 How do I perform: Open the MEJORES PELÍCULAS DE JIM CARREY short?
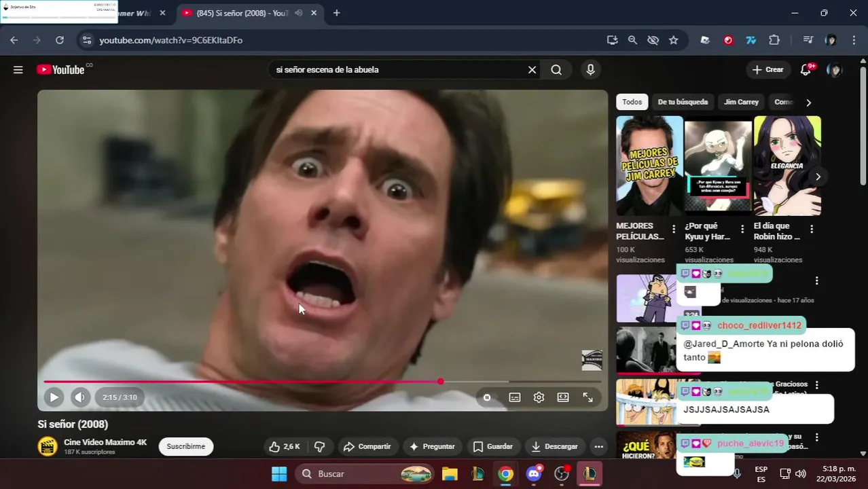pyautogui.click(x=649, y=166)
